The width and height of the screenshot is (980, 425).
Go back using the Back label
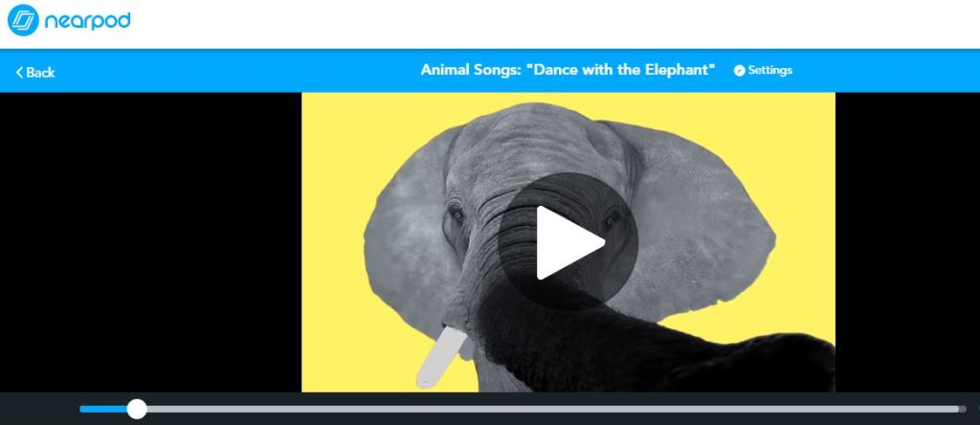tap(40, 73)
